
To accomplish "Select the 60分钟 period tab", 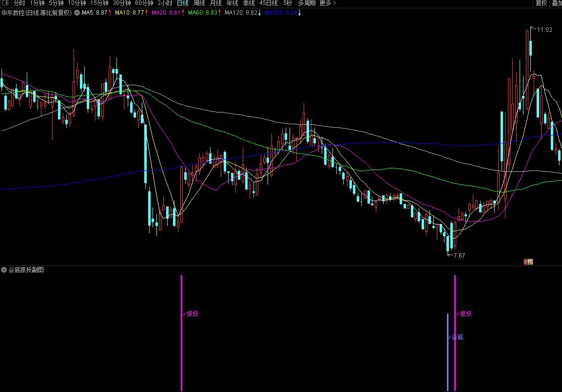I will pyautogui.click(x=144, y=3).
